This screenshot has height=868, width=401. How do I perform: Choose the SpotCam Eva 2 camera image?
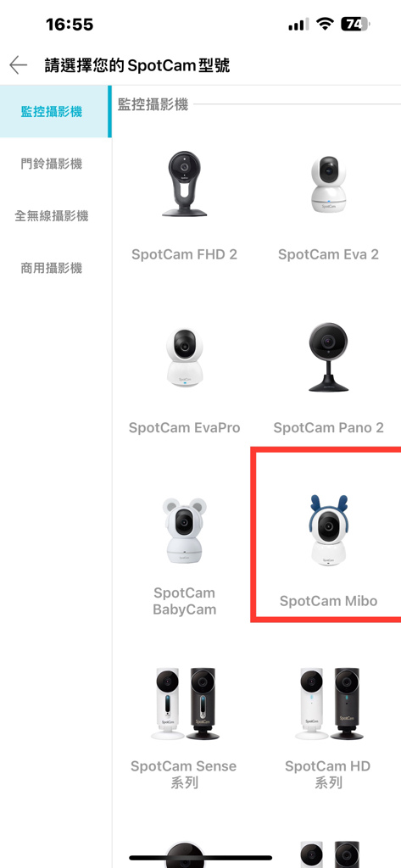328,184
